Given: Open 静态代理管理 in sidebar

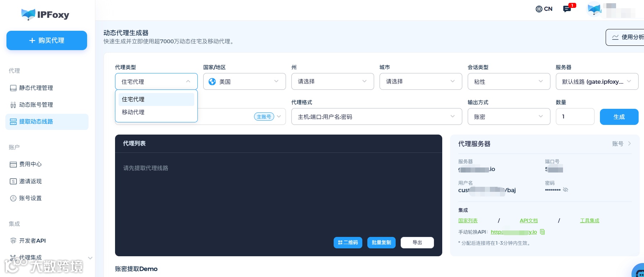Looking at the screenshot, I should coord(47,88).
